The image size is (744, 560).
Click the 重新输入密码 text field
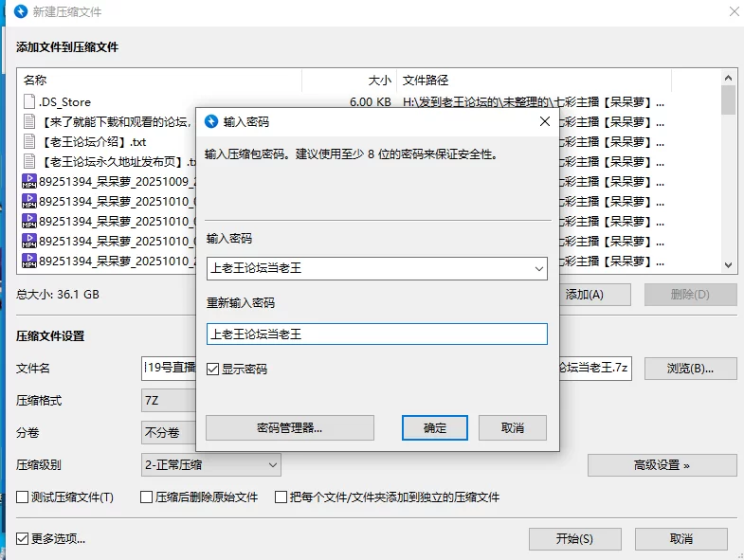376,334
